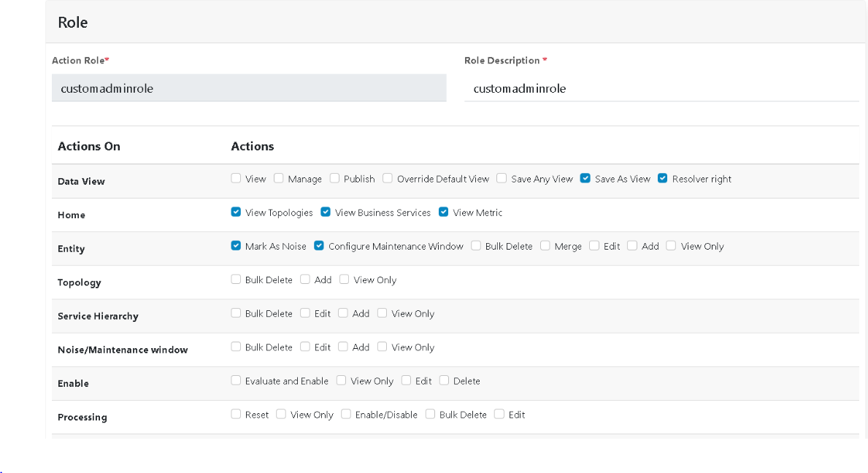The height and width of the screenshot is (473, 868).
Task: Enable the Entity Merge checkbox
Action: (x=545, y=246)
